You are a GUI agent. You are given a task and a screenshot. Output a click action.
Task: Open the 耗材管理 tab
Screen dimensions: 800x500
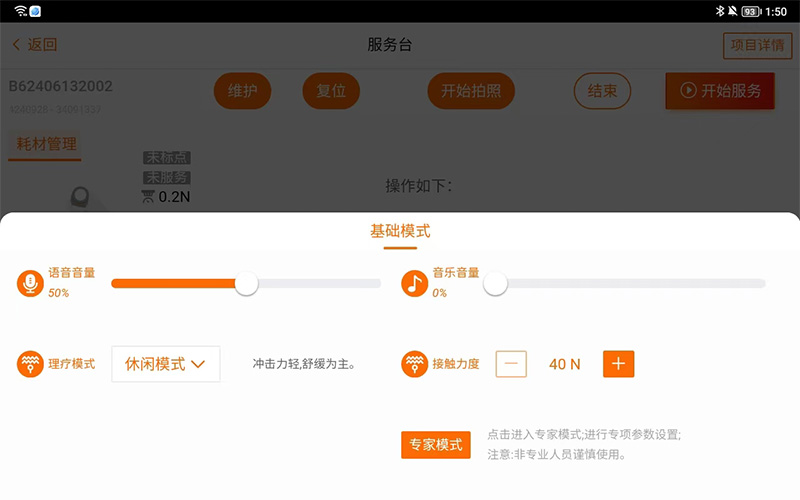(45, 144)
